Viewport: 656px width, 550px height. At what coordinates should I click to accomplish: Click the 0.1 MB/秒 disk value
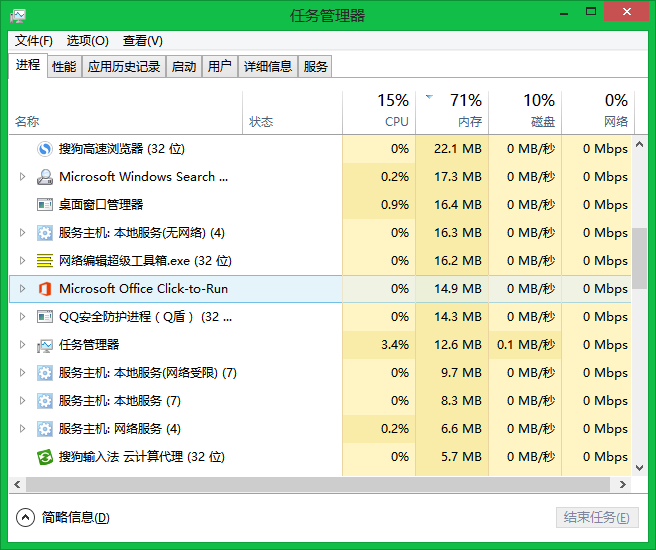coord(526,345)
